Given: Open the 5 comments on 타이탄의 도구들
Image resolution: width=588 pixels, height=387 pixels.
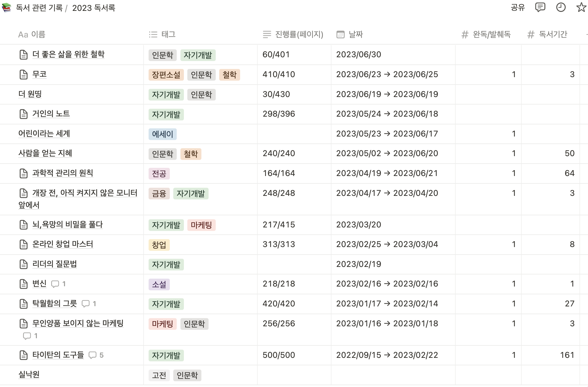Looking at the screenshot, I should (92, 355).
